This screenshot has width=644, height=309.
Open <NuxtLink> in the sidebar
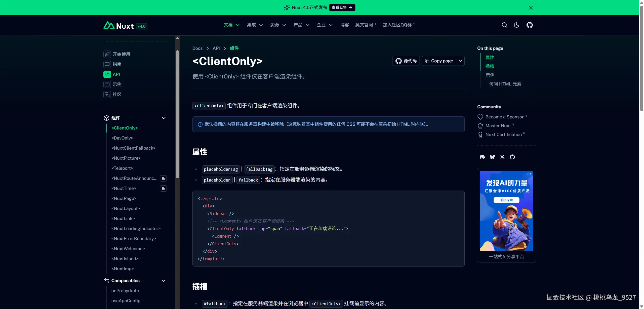click(123, 218)
